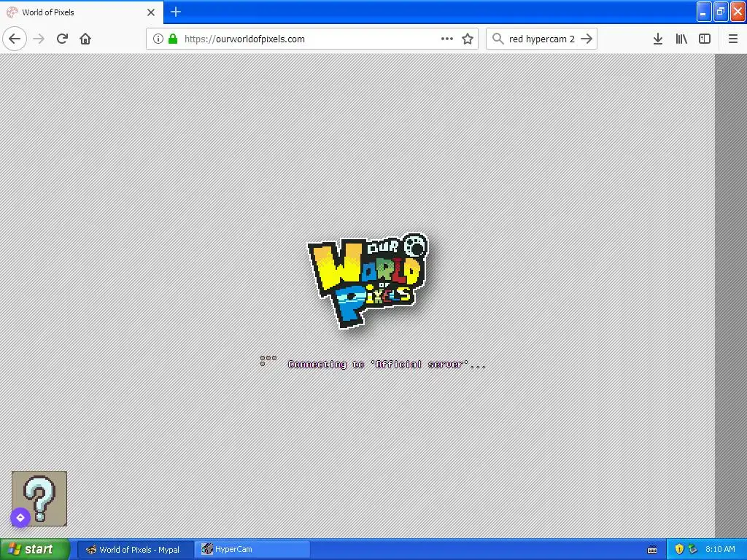747x560 pixels.
Task: Click the Our World of Pixels logo
Action: (368, 281)
